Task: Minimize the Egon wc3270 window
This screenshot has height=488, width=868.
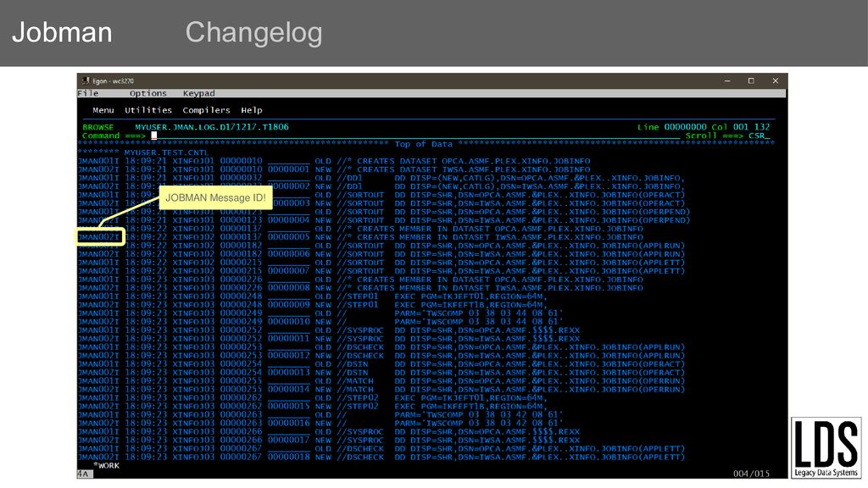Action: [727, 80]
